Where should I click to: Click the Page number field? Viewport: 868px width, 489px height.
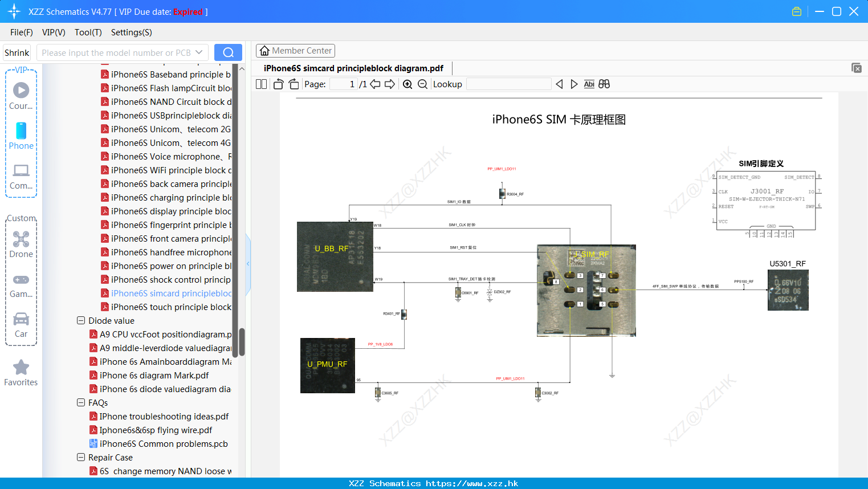tap(344, 84)
